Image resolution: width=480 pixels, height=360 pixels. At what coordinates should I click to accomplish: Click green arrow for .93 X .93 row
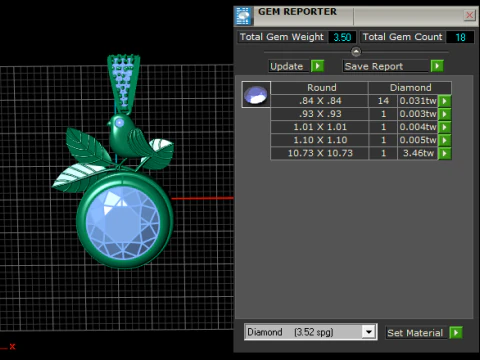445,114
